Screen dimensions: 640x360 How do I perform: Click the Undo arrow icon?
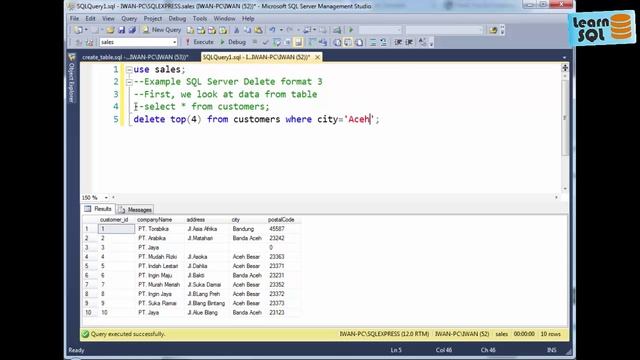[272, 30]
